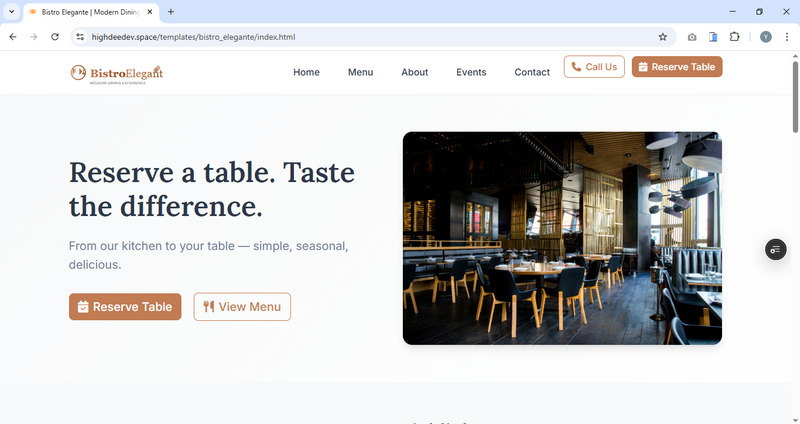Close the Bistro Elegante tab
The height and width of the screenshot is (424, 800).
click(150, 12)
